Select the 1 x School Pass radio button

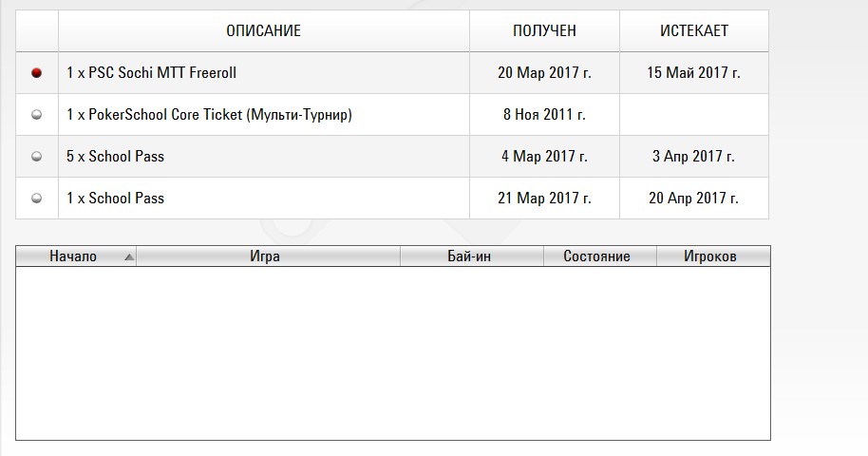click(36, 198)
